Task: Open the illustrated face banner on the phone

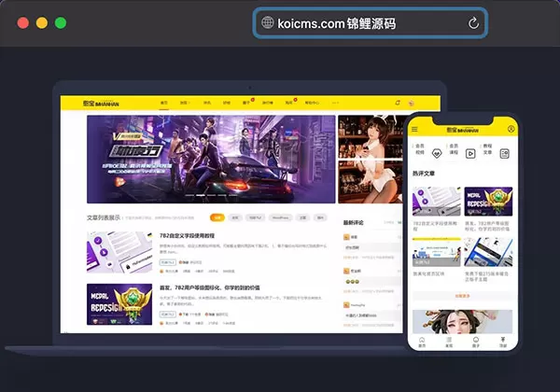Action: (x=463, y=322)
